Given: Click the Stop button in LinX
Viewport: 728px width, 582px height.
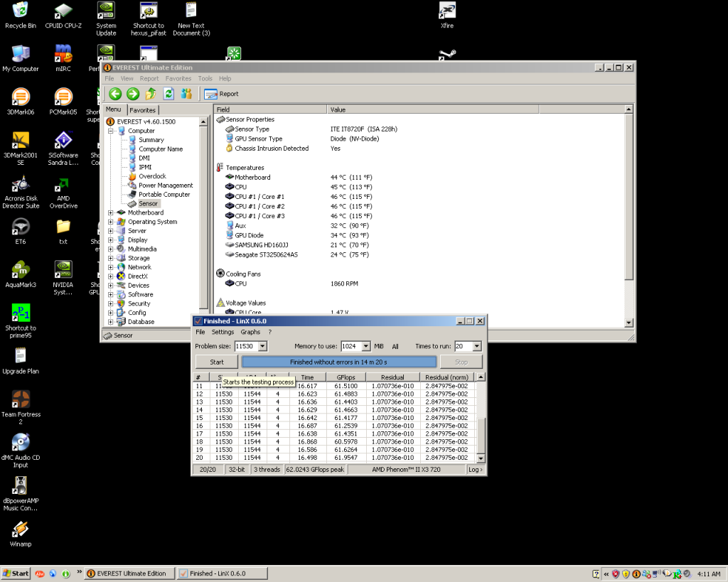Looking at the screenshot, I should 461,362.
